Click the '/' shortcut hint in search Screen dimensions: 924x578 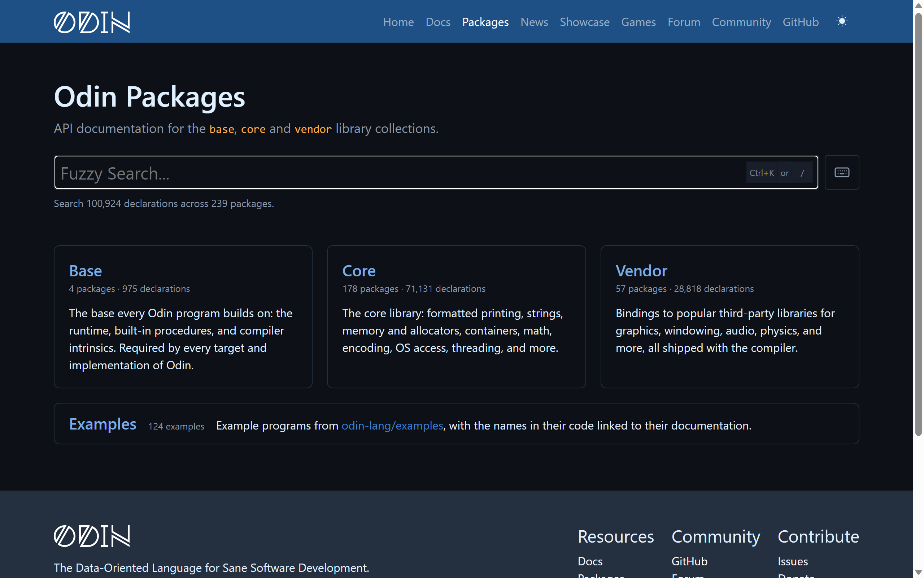(x=802, y=173)
